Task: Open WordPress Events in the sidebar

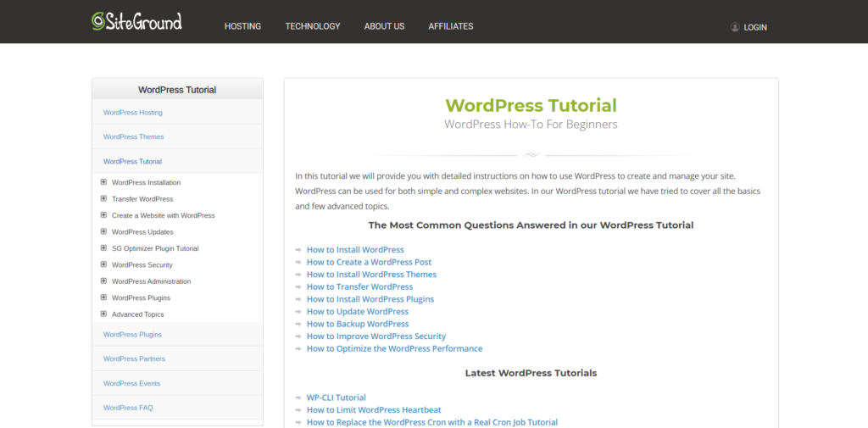Action: tap(131, 383)
